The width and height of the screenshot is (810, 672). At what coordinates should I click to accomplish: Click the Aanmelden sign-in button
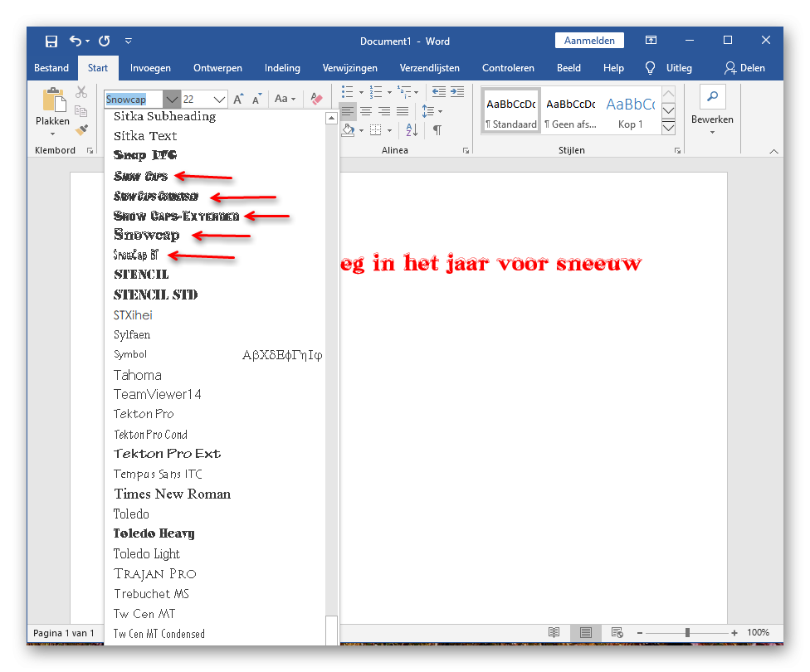coord(589,41)
